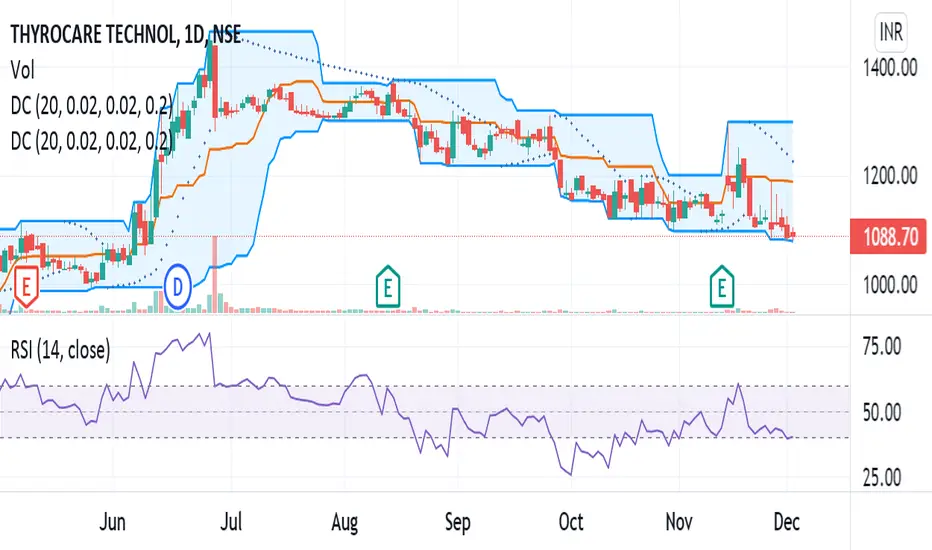Select the Vol indicator legend
Screen dimensions: 932x550
[21, 73]
